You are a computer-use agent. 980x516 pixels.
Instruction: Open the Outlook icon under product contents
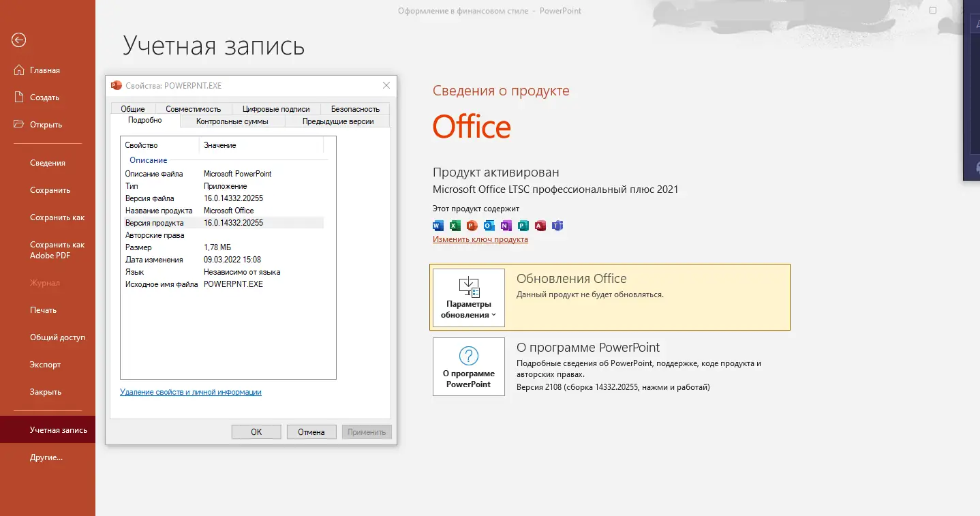pyautogui.click(x=488, y=225)
